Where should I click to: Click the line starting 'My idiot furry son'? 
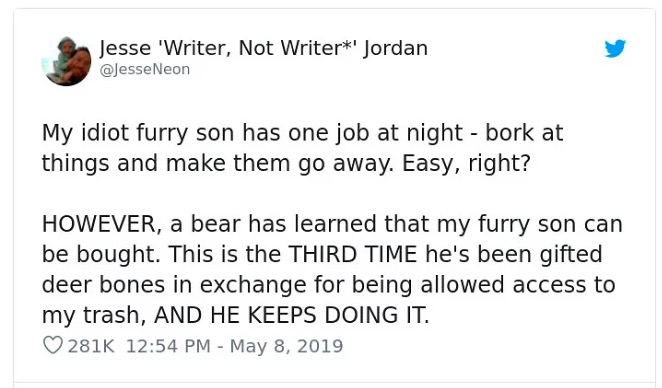point(302,133)
